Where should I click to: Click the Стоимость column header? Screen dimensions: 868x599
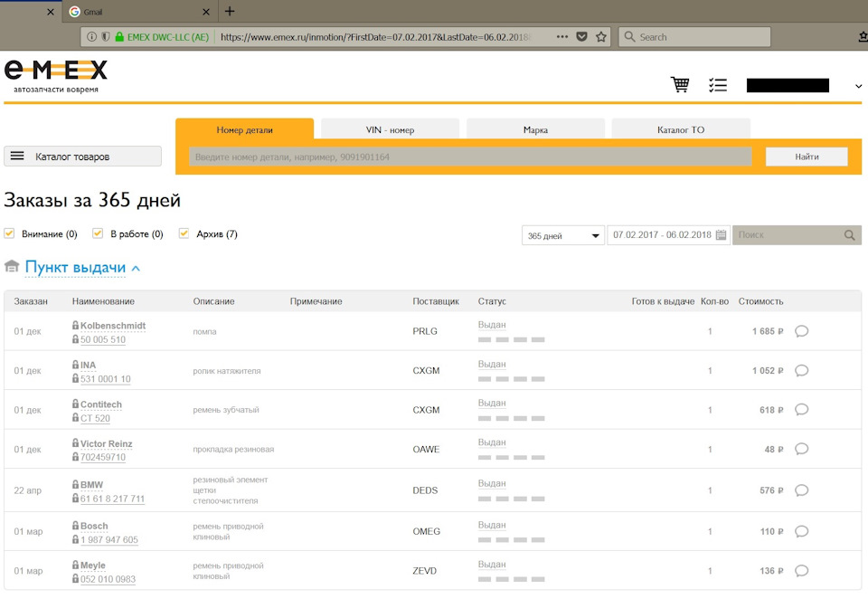click(x=760, y=301)
